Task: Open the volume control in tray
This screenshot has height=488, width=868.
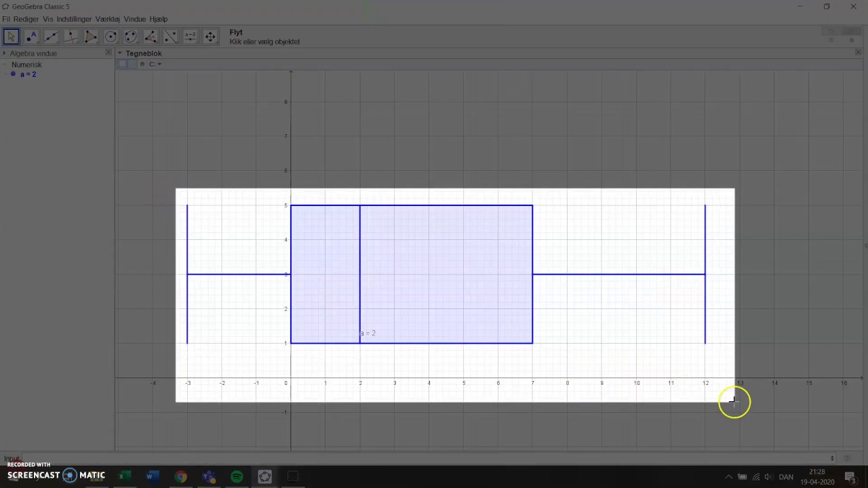Action: click(768, 476)
